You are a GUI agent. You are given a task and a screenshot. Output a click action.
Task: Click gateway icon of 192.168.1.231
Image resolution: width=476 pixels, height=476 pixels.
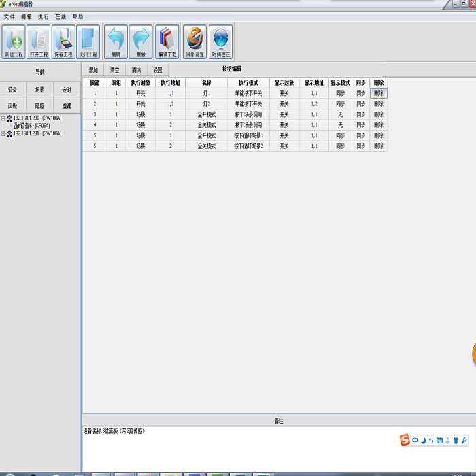10,133
